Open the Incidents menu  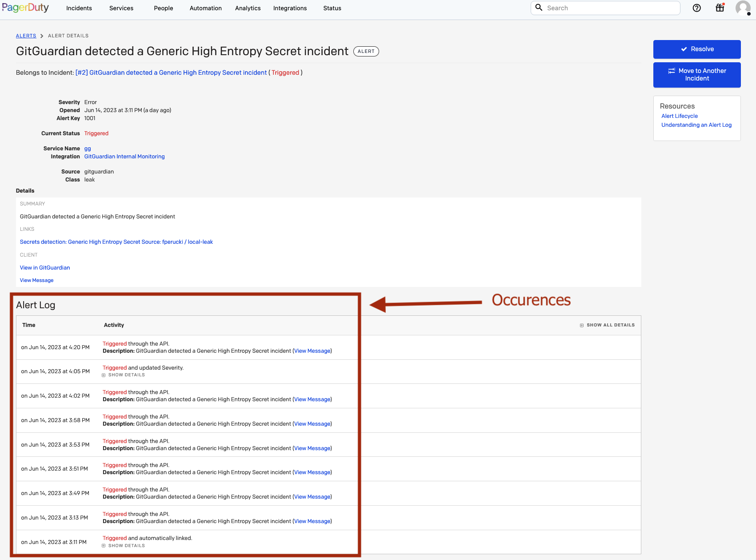click(79, 8)
